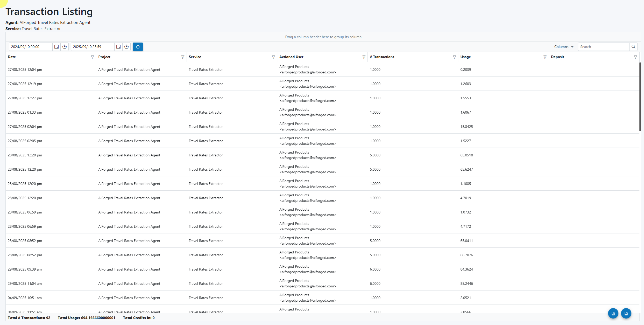Viewport: 644px width, 325px height.
Task: Sort by the Date column header
Action: (12, 57)
